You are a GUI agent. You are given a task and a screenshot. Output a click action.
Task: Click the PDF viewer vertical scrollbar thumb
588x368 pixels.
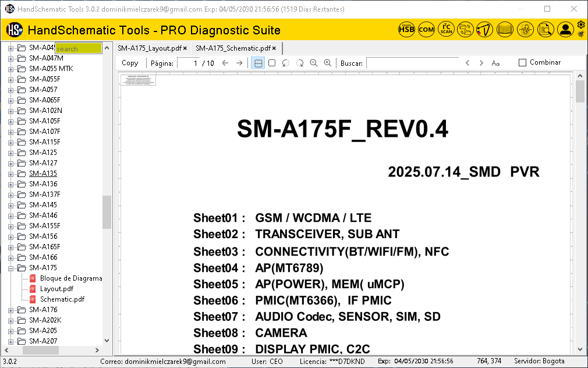[x=580, y=91]
